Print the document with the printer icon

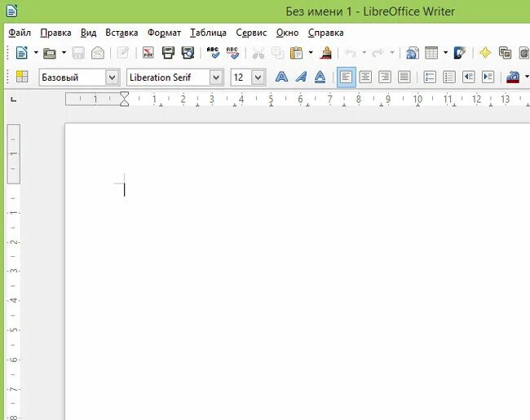tap(168, 53)
